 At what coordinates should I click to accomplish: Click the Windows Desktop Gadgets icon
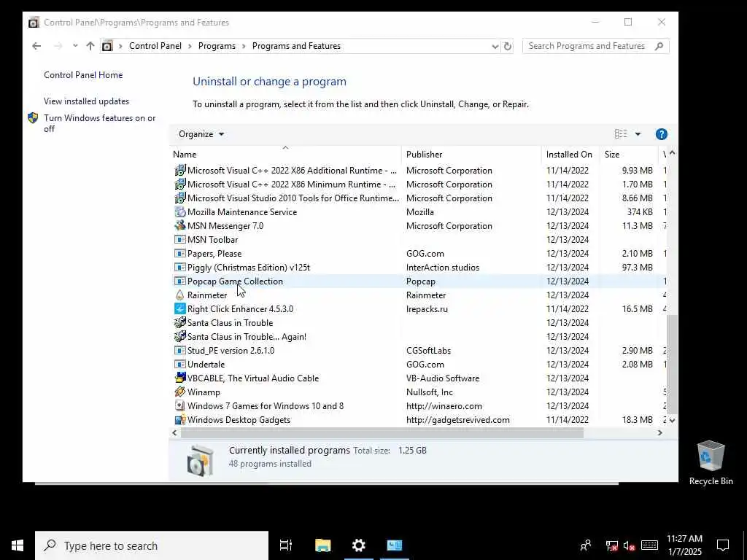179,420
